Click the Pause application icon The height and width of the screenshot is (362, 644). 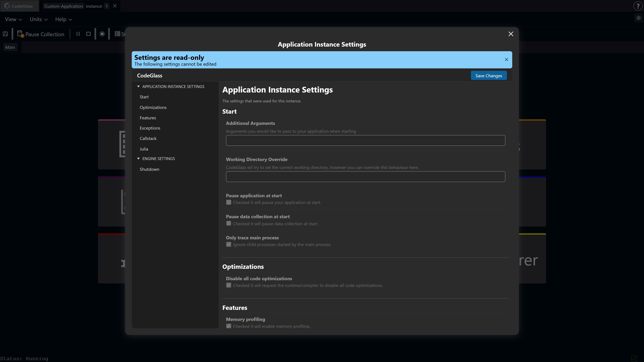tap(78, 34)
